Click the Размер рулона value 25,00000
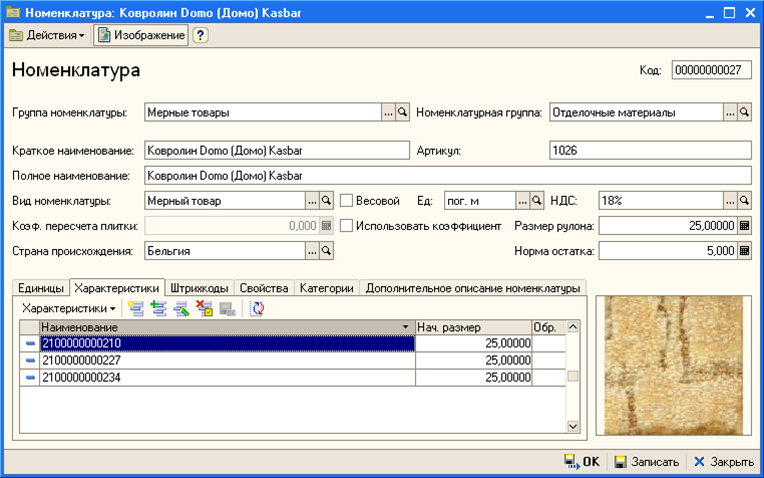Viewport: 764px width, 478px height. click(668, 226)
